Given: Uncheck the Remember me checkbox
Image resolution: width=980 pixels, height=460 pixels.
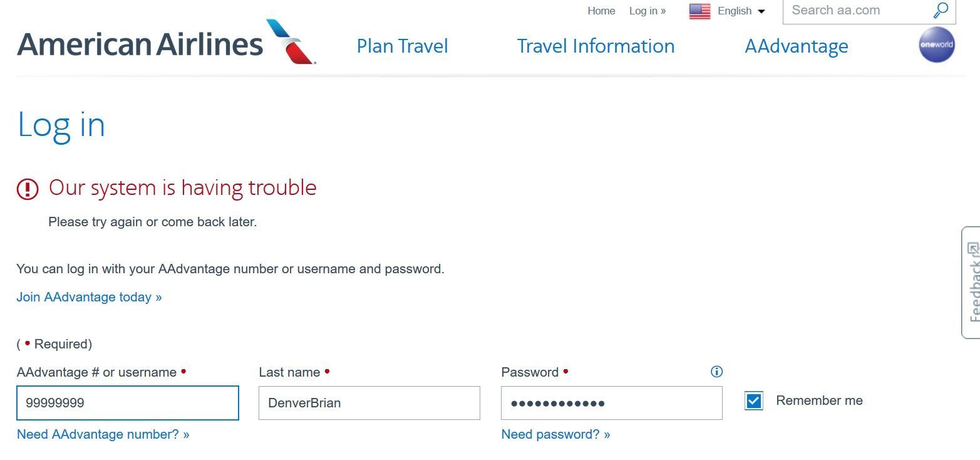Looking at the screenshot, I should coord(754,401).
